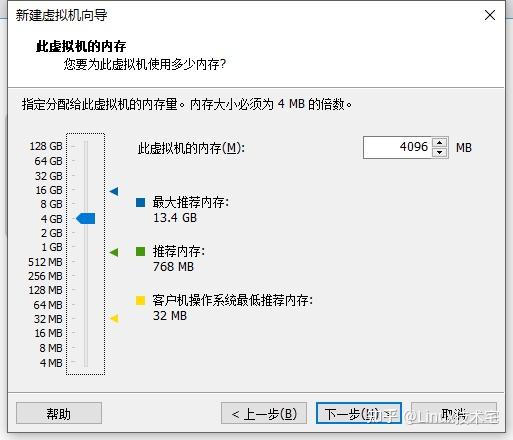Click the blue maximum recommended memory arrow marker
This screenshot has width=513, height=440.
click(114, 191)
